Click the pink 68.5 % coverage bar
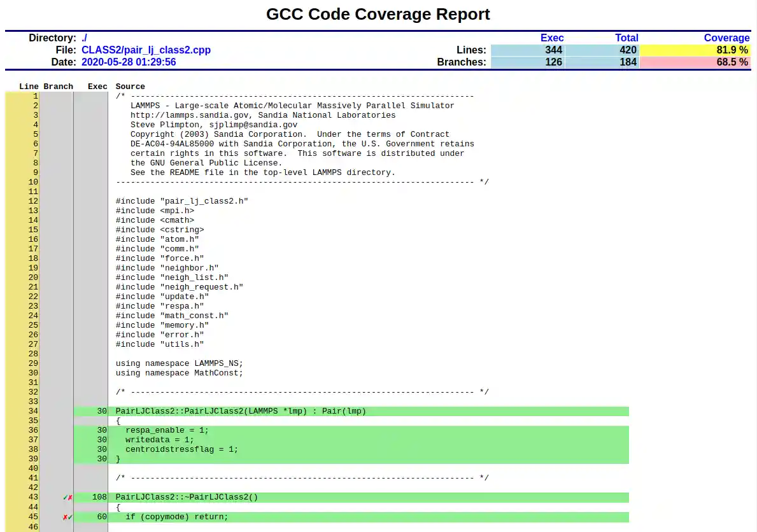 [x=695, y=62]
